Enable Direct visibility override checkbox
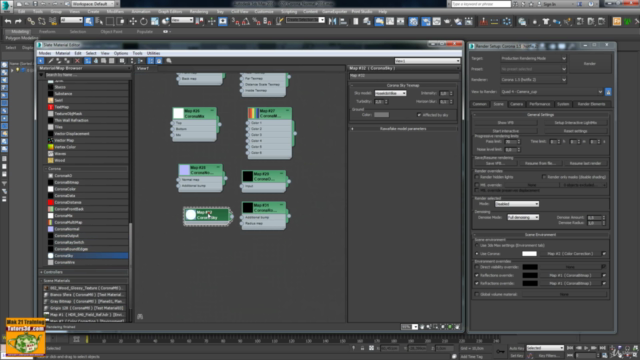 pyautogui.click(x=477, y=267)
